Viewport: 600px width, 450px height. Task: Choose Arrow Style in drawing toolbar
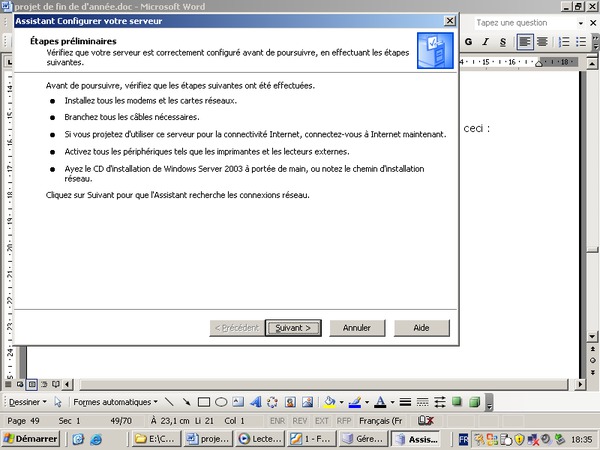tap(440, 402)
